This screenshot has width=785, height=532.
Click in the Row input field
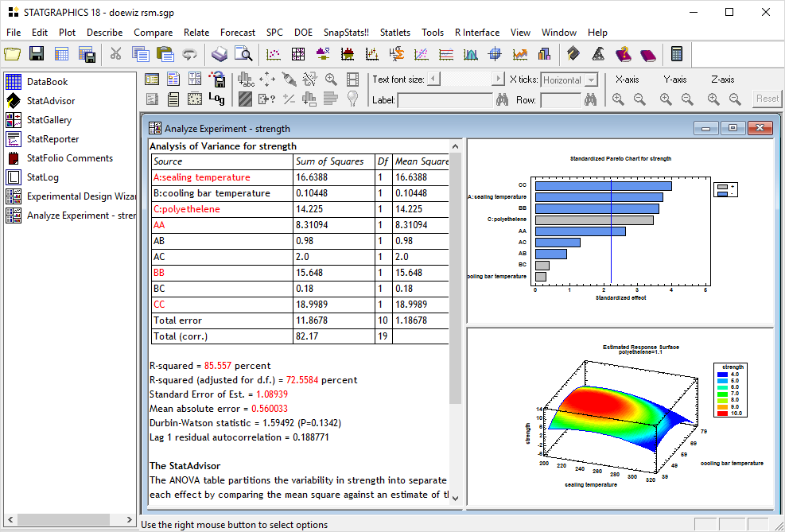click(x=561, y=100)
